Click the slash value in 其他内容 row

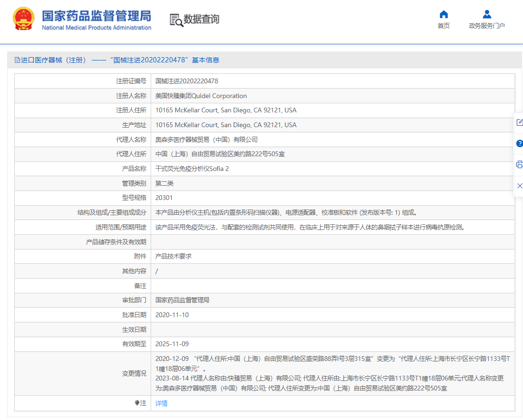157,271
